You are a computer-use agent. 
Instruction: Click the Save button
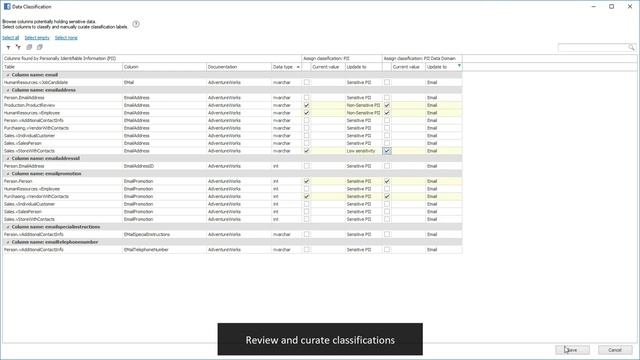[x=572, y=350]
